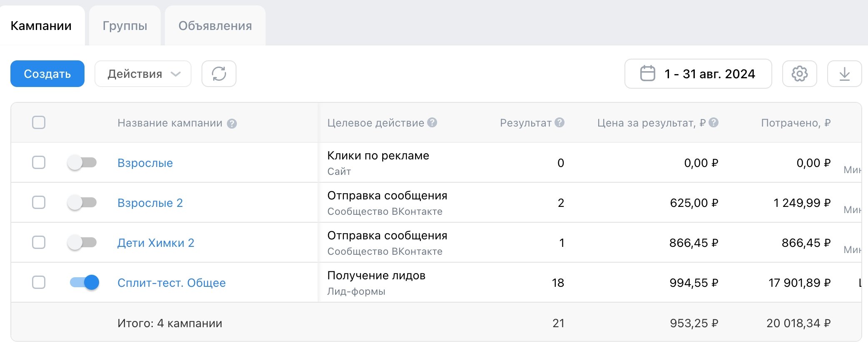Screen dimensions: 868x353
Task: Open the Дети Химки 2 campaign link
Action: (x=156, y=243)
